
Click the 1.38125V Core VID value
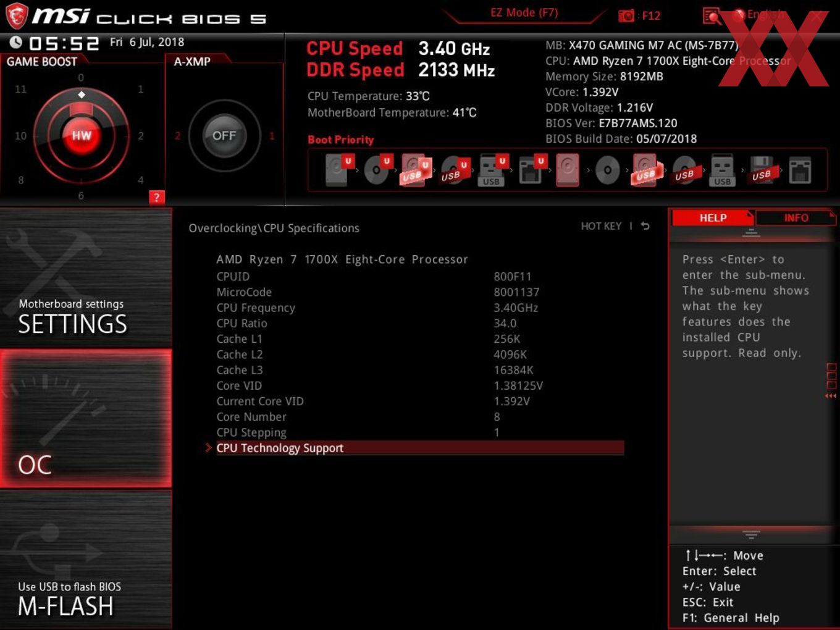[x=518, y=385]
